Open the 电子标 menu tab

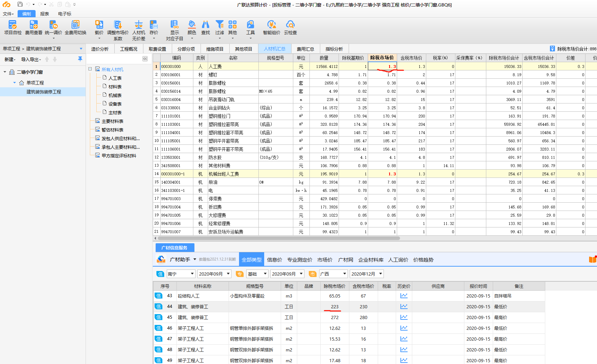(x=65, y=14)
